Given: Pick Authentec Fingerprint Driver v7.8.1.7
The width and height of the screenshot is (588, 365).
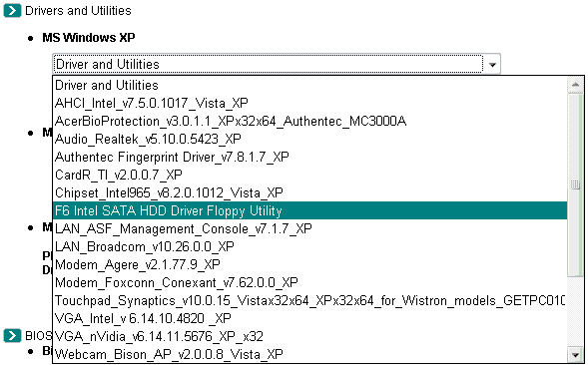Looking at the screenshot, I should (x=309, y=157).
